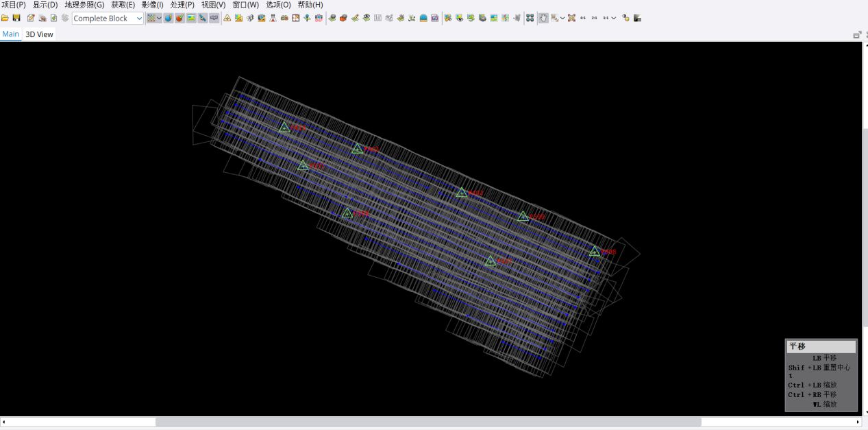
Task: Save project with the floppy disk icon
Action: pos(16,19)
